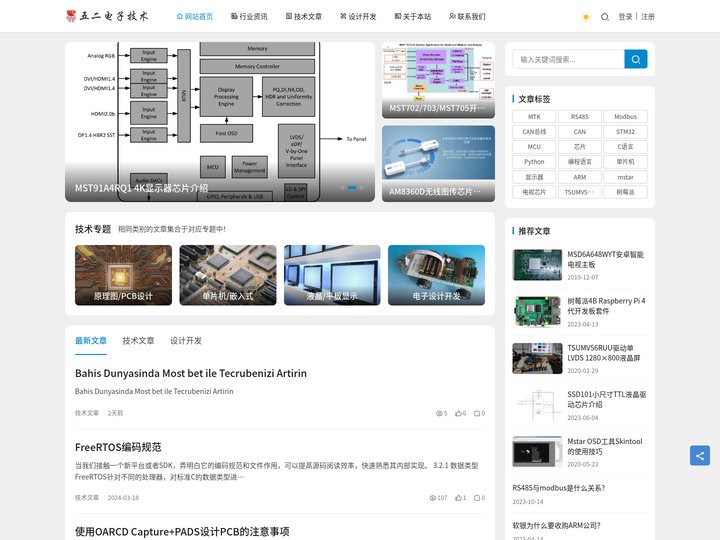Open 联系我们 menu item
This screenshot has width=720, height=540.
click(x=467, y=17)
